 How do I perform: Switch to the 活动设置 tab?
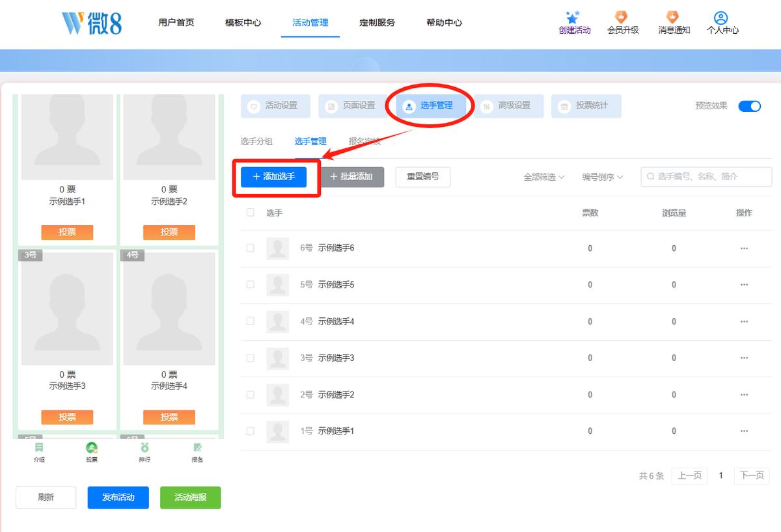[x=275, y=106]
